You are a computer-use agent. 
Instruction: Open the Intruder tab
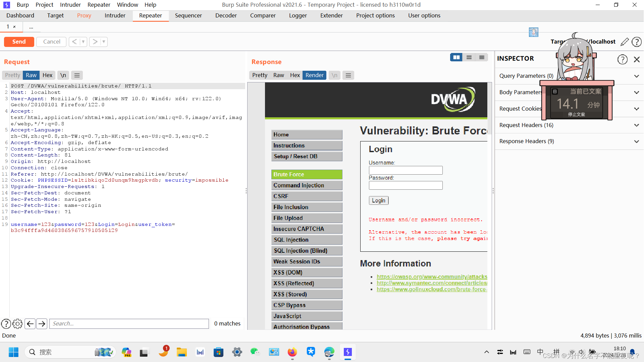(115, 15)
